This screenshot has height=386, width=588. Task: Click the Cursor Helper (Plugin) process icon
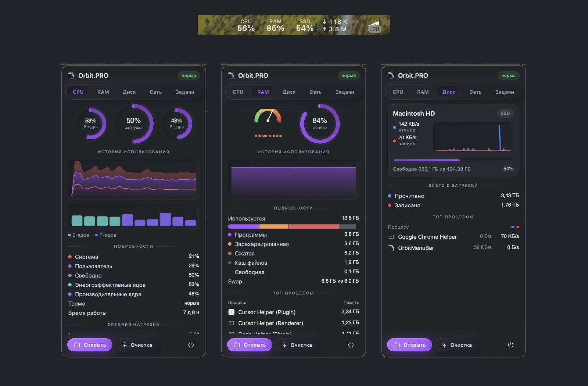coord(232,312)
